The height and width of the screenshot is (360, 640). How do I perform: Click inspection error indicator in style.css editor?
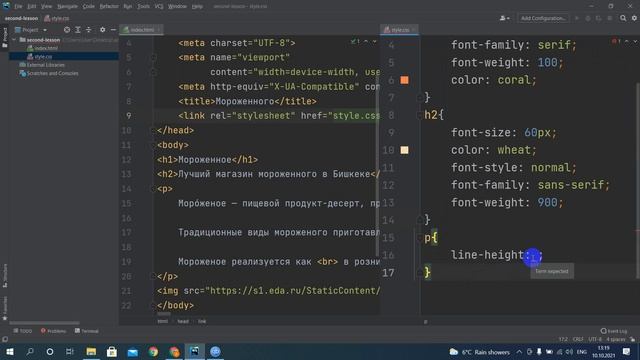click(x=616, y=41)
